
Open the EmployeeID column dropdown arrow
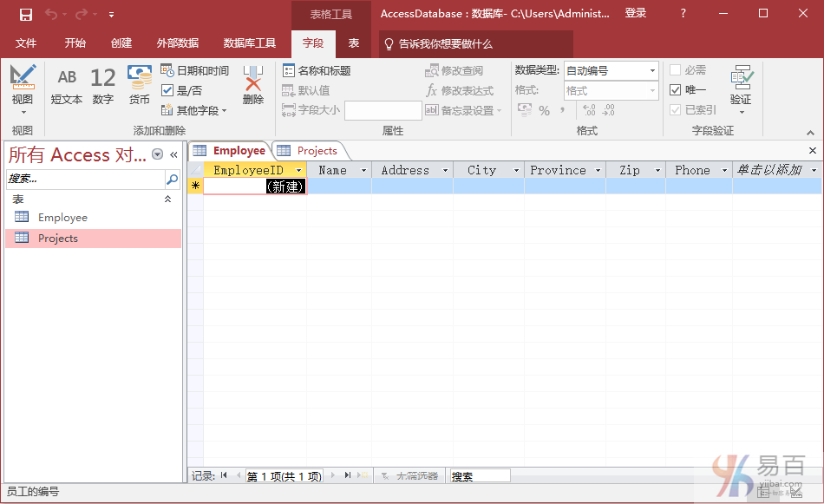(x=299, y=171)
